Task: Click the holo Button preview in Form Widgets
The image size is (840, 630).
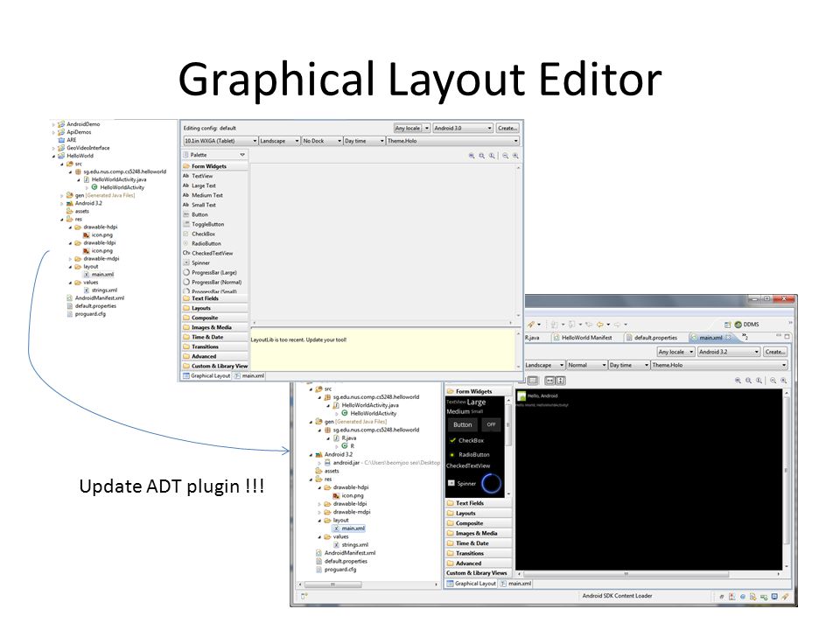Action: (x=462, y=425)
